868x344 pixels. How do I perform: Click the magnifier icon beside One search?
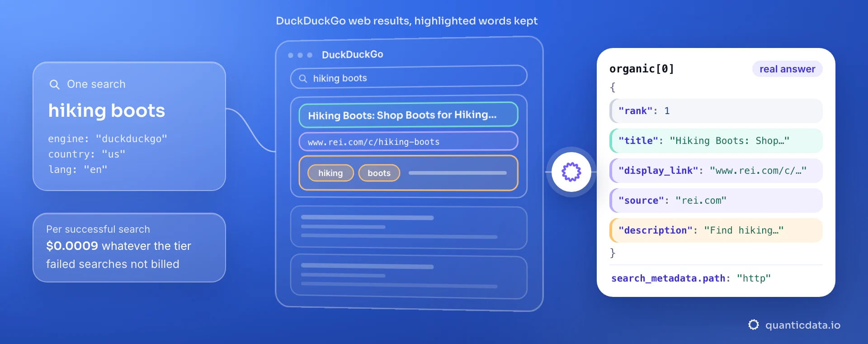pos(54,85)
